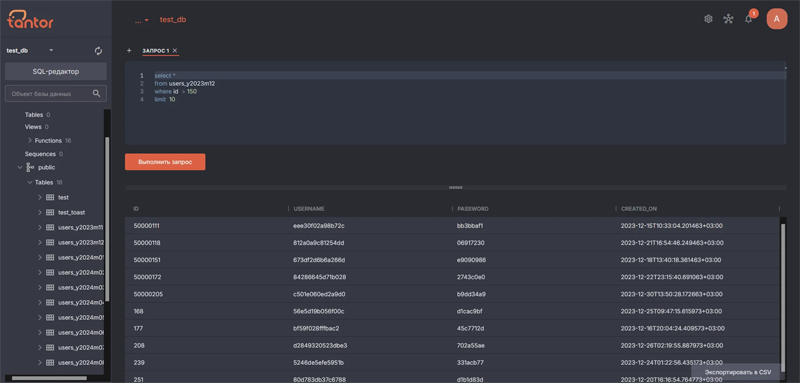
Task: Click the Tantor logo
Action: tap(30, 19)
